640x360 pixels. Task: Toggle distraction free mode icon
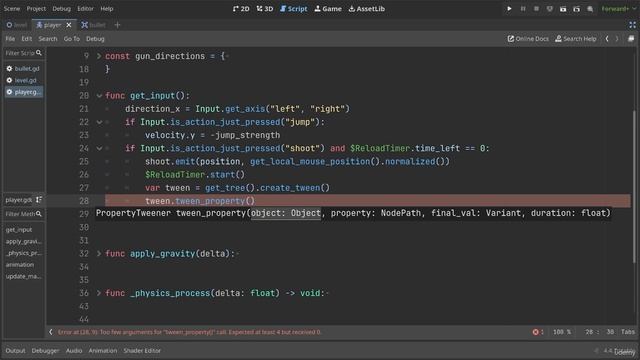coord(632,25)
